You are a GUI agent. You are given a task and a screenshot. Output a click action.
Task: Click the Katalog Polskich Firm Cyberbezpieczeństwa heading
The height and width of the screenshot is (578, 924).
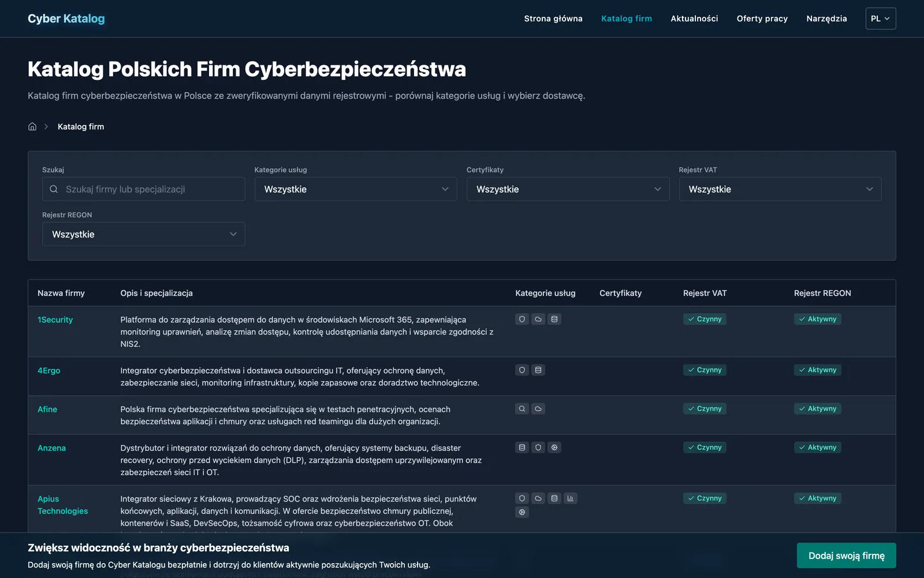tap(247, 69)
